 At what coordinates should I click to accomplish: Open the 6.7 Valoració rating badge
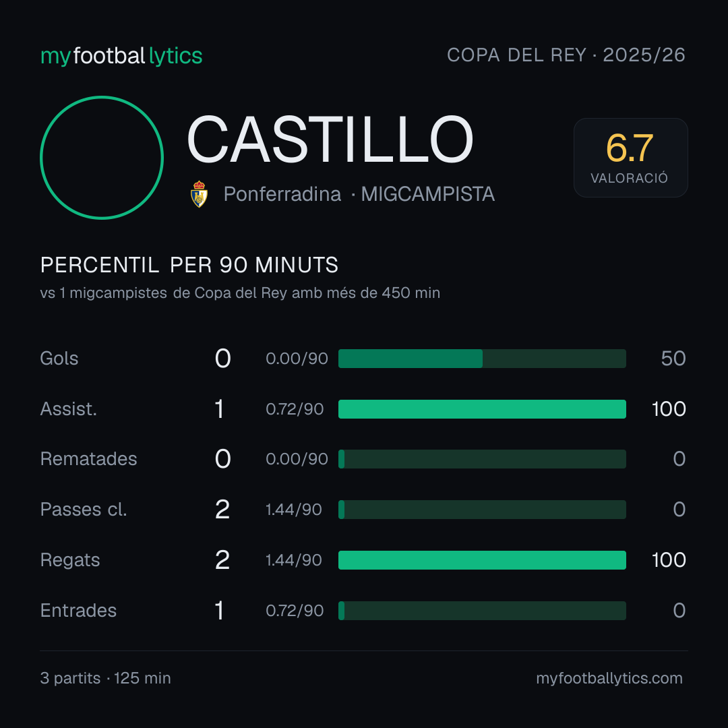(630, 158)
